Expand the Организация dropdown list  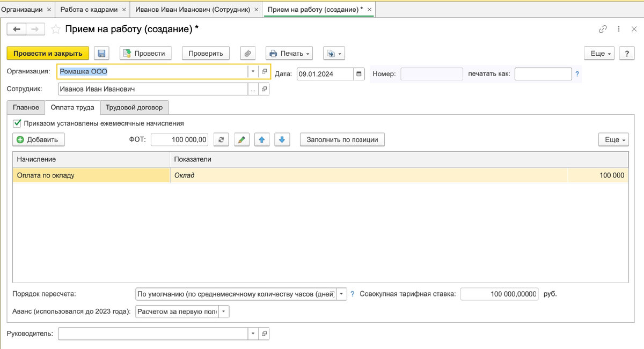pyautogui.click(x=253, y=72)
